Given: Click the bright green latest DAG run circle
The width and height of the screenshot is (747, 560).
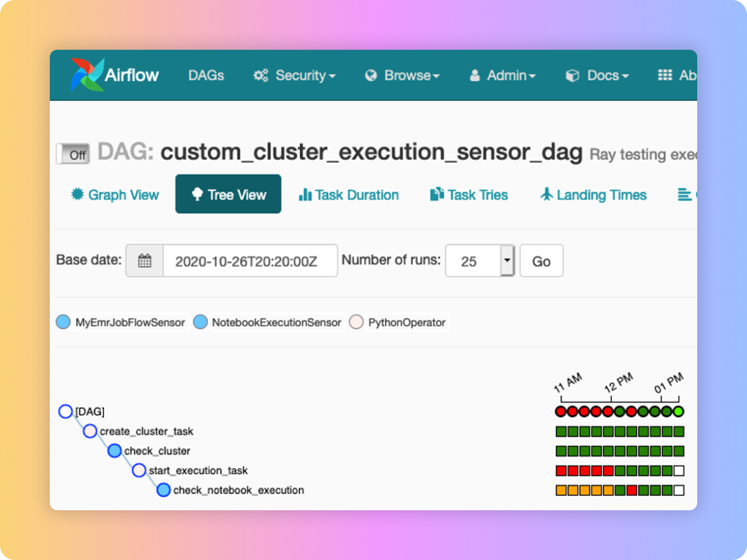Looking at the screenshot, I should 677,411.
